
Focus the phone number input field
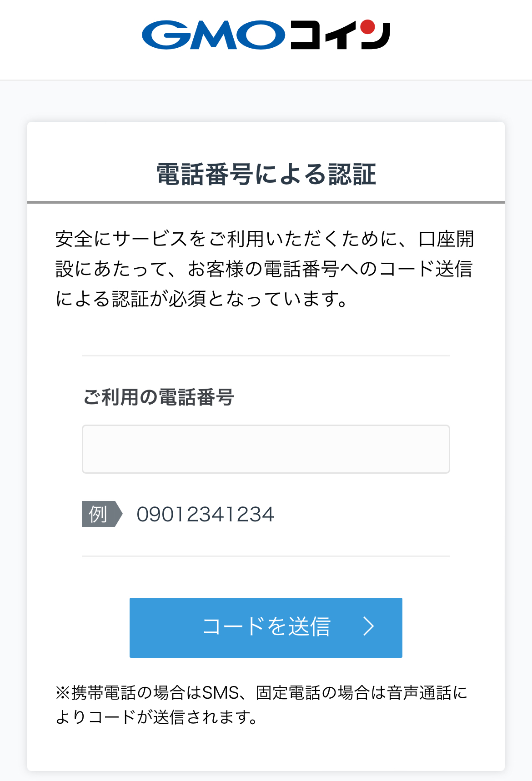coord(266,449)
